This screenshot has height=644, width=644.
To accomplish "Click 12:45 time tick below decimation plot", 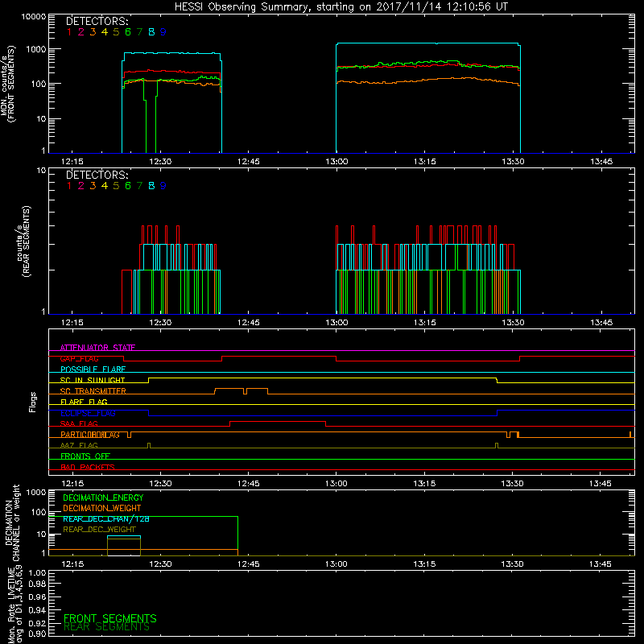I will coord(248,564).
